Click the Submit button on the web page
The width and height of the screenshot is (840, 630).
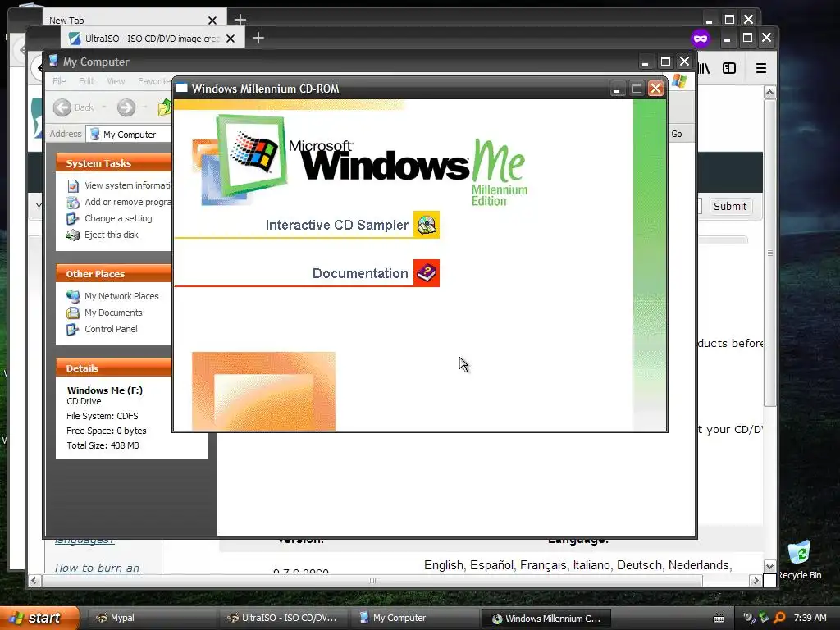pos(729,206)
